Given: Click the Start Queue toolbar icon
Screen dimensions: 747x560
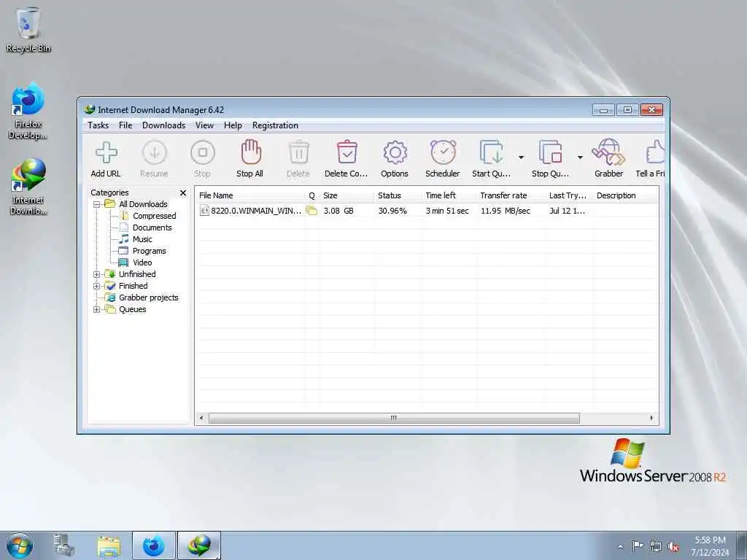Looking at the screenshot, I should (491, 152).
